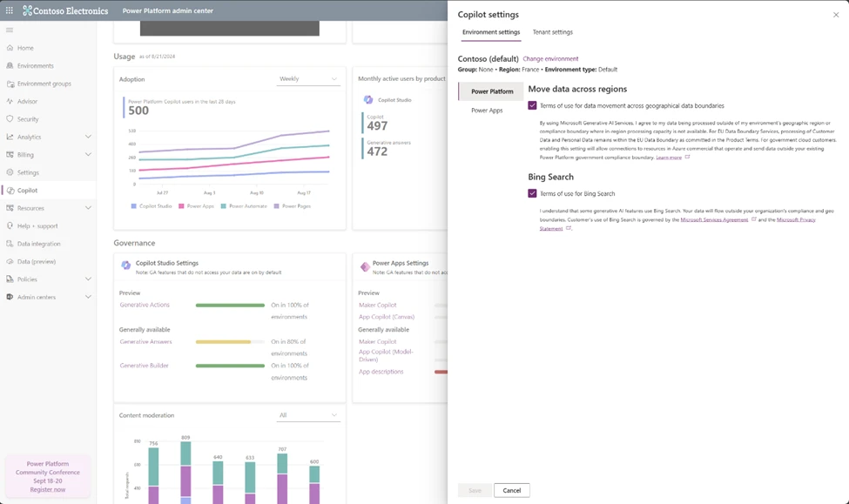849x504 pixels.
Task: Click the Change environment link
Action: click(x=550, y=59)
